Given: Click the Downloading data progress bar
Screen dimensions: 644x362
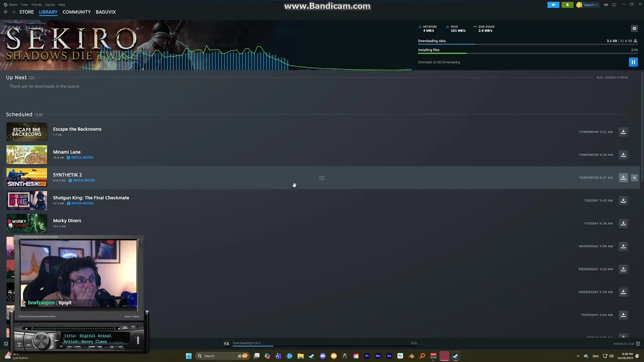Looking at the screenshot, I should (x=528, y=45).
